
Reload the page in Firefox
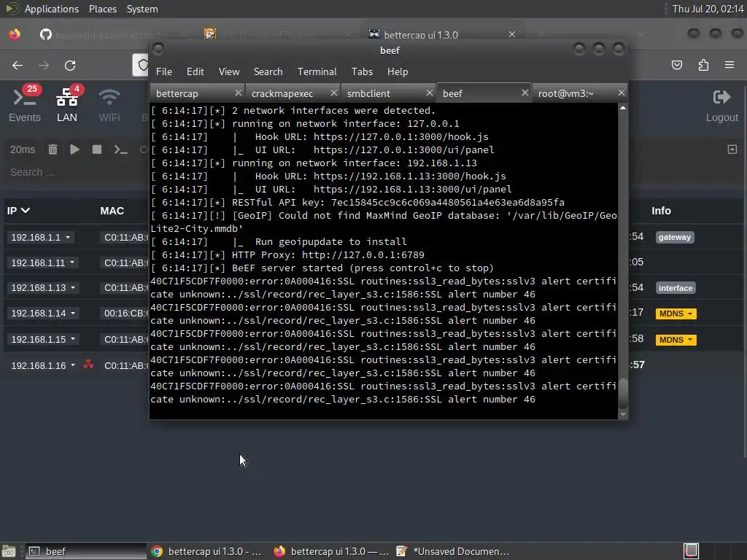(70, 65)
